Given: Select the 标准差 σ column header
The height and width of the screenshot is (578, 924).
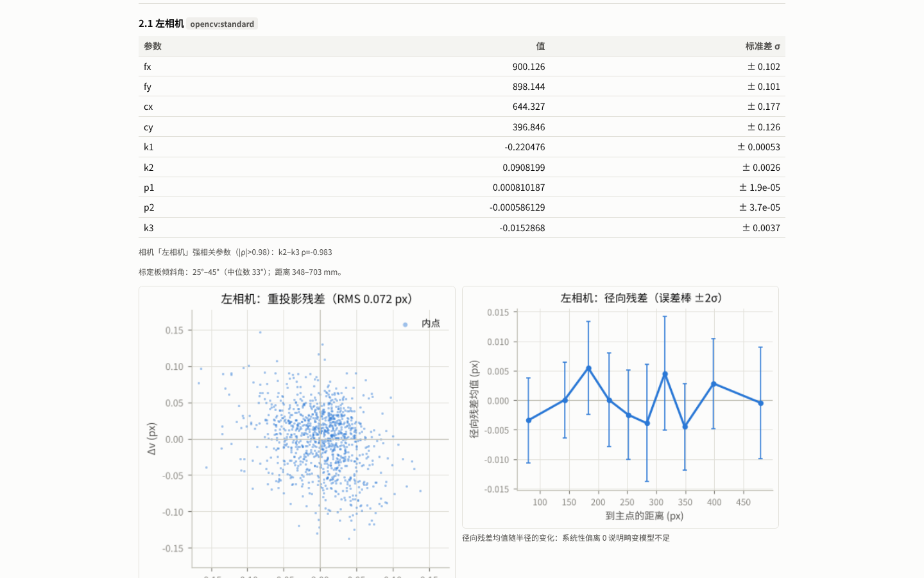Looking at the screenshot, I should 762,46.
